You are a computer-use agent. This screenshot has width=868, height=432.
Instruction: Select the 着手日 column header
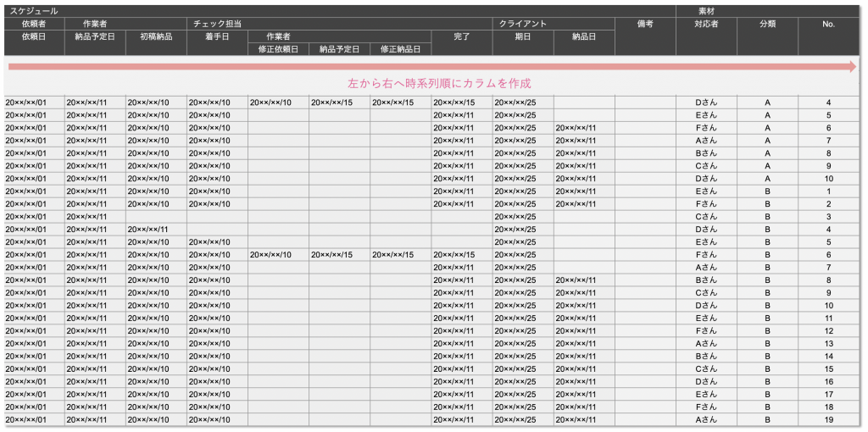coord(218,42)
